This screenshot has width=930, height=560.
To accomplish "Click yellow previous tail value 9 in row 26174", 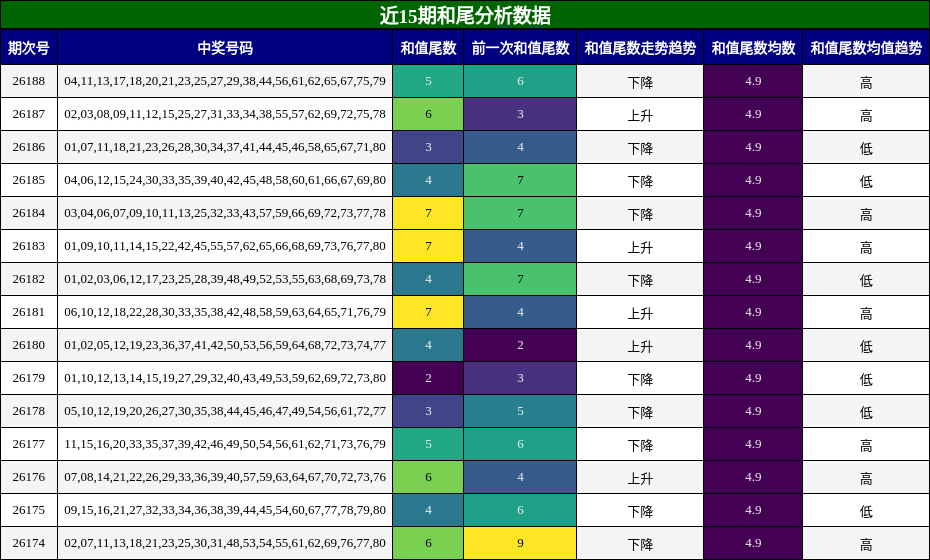I will point(520,543).
